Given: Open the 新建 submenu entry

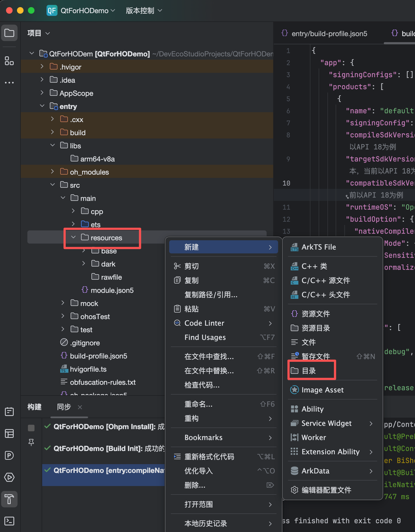Looking at the screenshot, I should tap(224, 247).
